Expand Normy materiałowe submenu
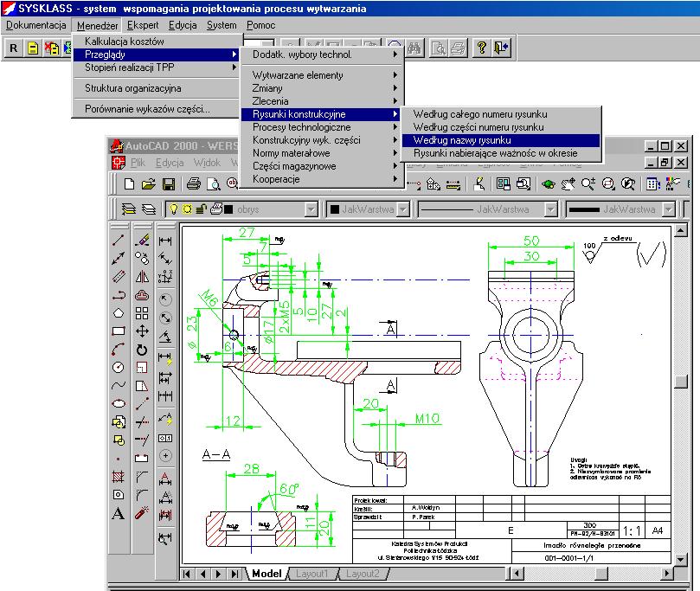The height and width of the screenshot is (591, 700). tap(322, 153)
